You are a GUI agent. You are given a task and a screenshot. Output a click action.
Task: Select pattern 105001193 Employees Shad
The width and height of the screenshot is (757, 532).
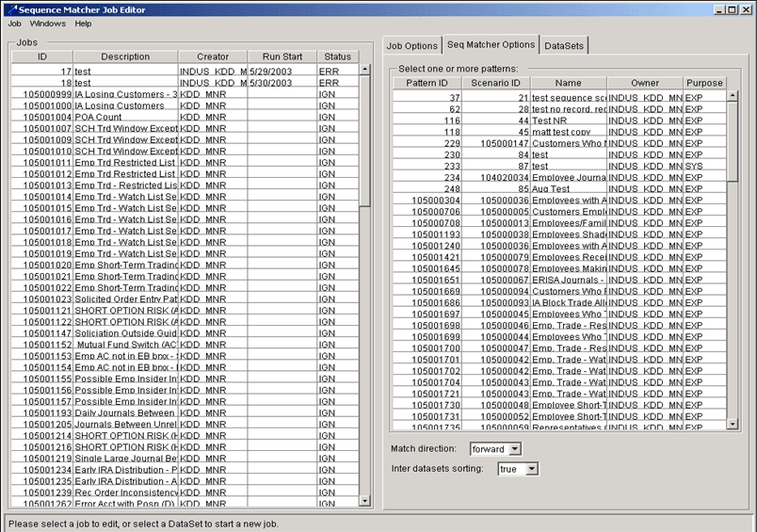[x=559, y=234]
